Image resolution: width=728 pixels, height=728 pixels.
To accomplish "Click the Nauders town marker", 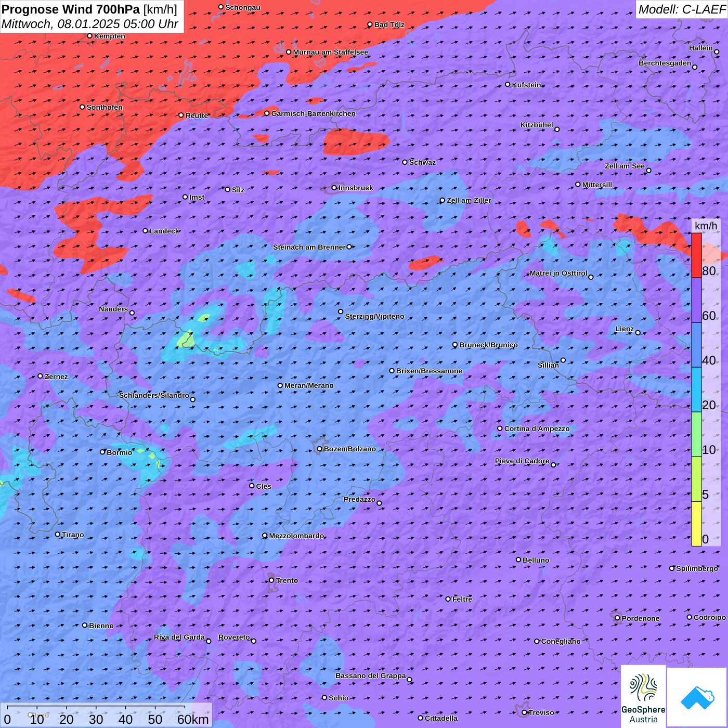I will pos(132,313).
